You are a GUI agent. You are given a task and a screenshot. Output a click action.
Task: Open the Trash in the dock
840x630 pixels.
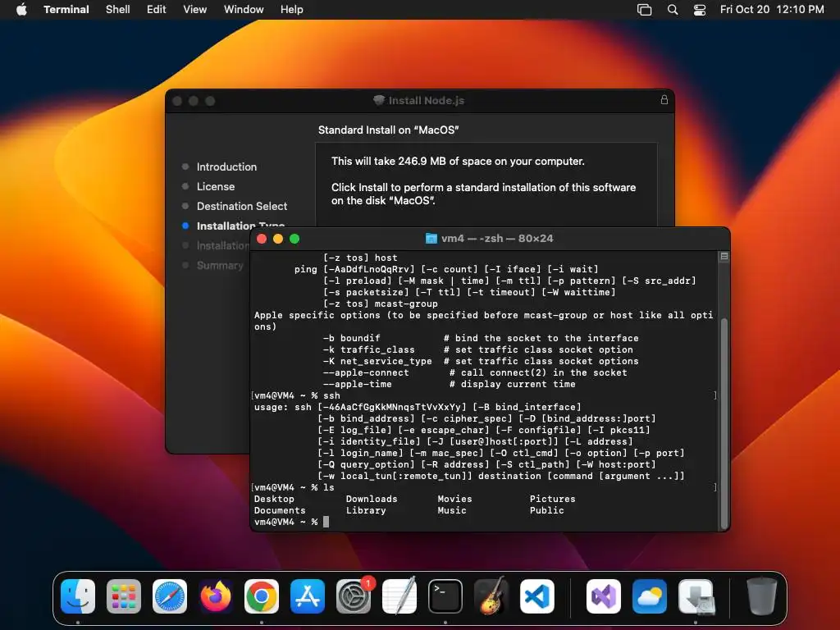(762, 596)
